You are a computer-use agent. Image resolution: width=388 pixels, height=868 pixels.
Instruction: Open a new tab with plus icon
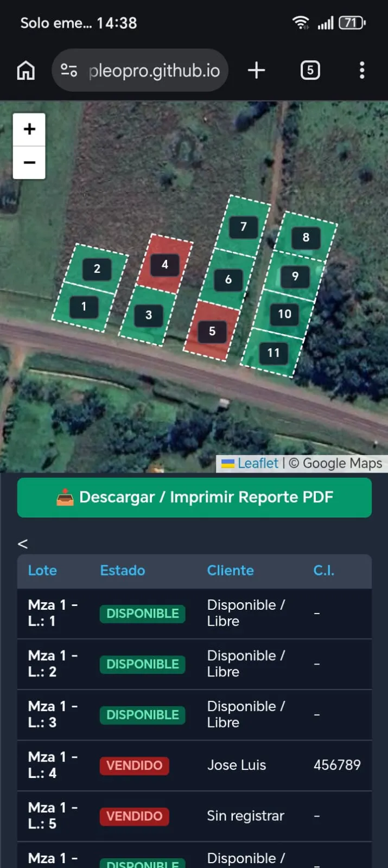[x=256, y=70]
